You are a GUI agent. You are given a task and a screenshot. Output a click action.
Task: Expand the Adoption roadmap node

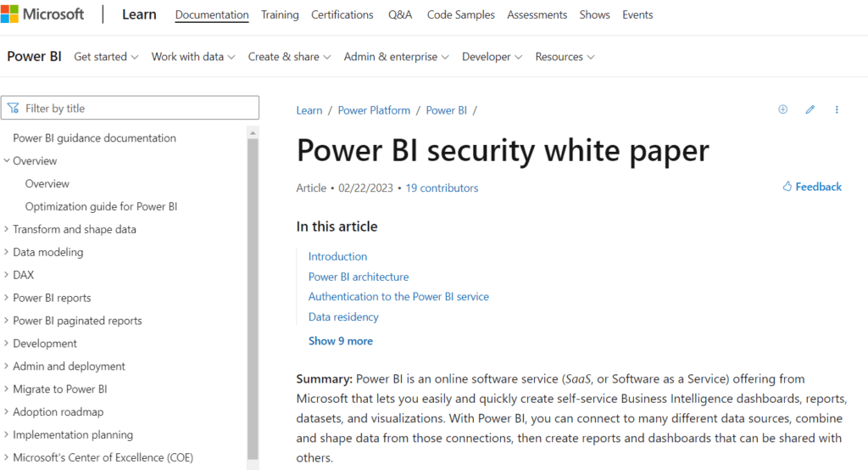pyautogui.click(x=7, y=412)
